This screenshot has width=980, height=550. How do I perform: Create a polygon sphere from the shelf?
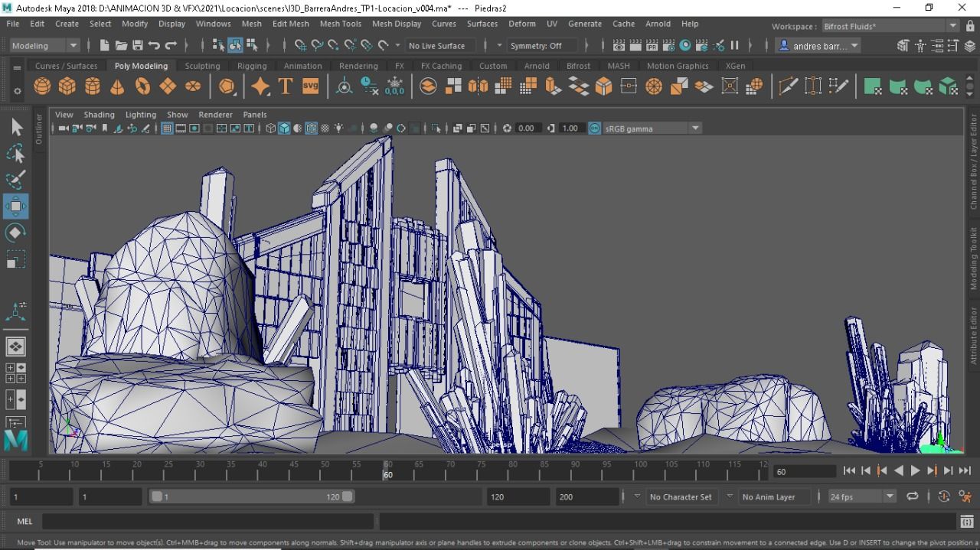(x=42, y=86)
